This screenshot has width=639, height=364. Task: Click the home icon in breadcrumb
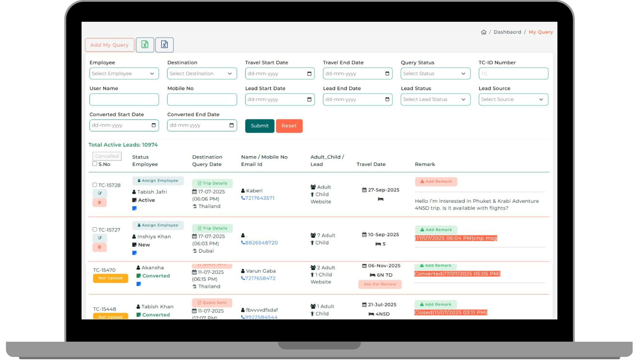tap(483, 32)
